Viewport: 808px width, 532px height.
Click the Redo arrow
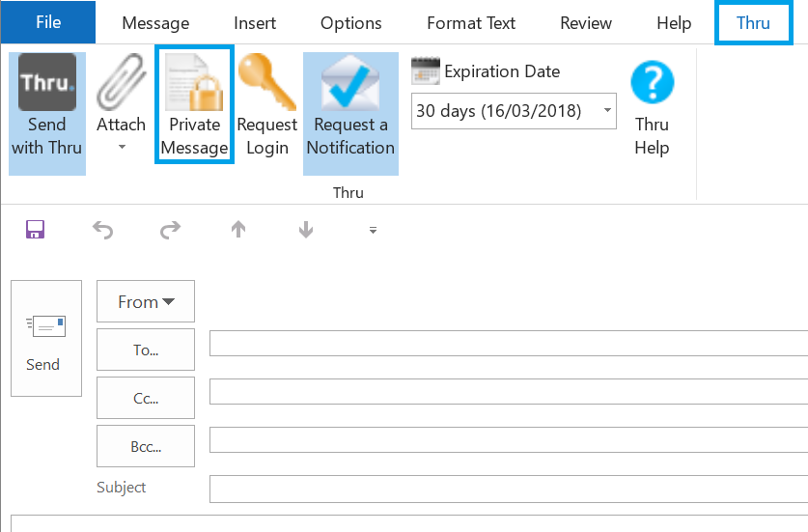(170, 230)
